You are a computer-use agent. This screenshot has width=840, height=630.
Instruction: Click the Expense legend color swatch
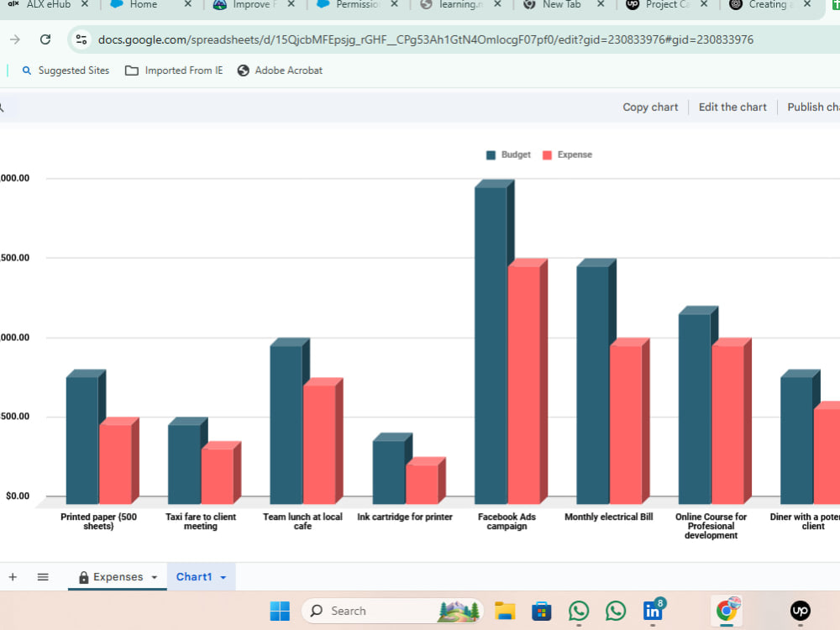tap(547, 155)
